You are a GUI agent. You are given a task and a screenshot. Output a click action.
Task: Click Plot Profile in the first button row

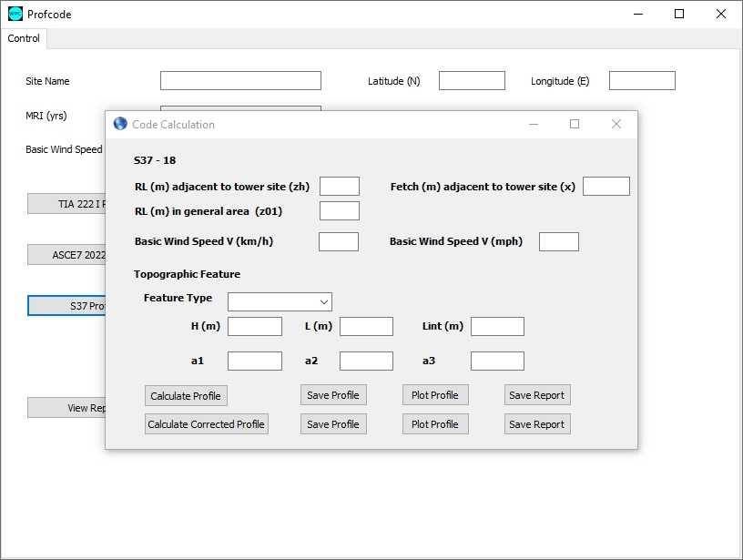pos(434,395)
